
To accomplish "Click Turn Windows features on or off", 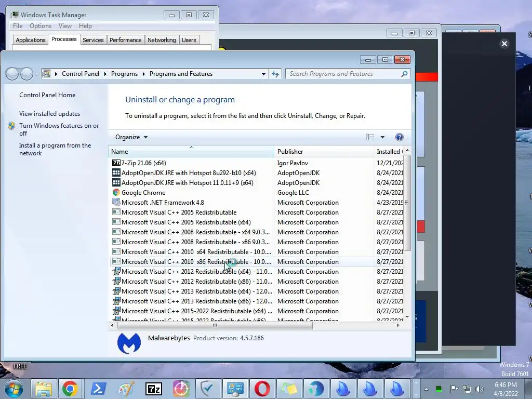I will click(59, 129).
